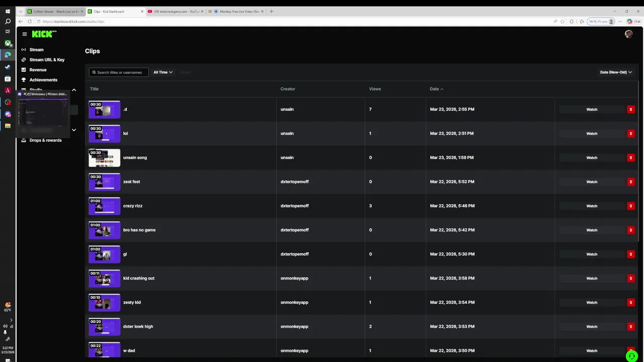Delete the 'bro has no game' clip

630,230
